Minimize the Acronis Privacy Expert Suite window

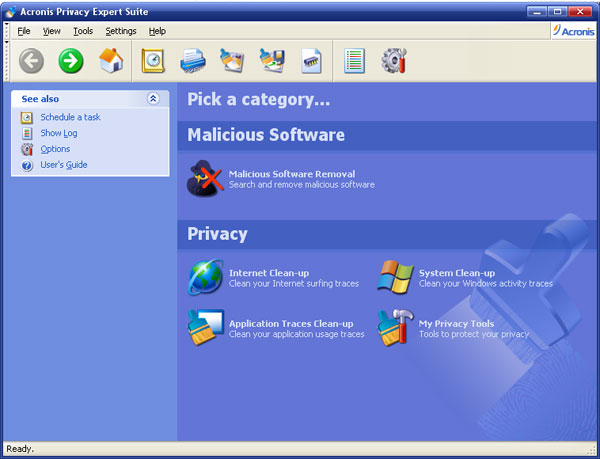(x=536, y=12)
